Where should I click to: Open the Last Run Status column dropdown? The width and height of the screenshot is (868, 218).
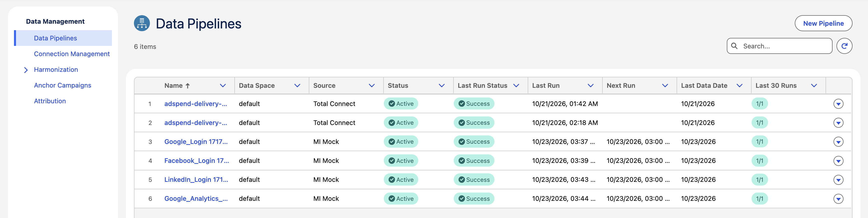pyautogui.click(x=516, y=86)
